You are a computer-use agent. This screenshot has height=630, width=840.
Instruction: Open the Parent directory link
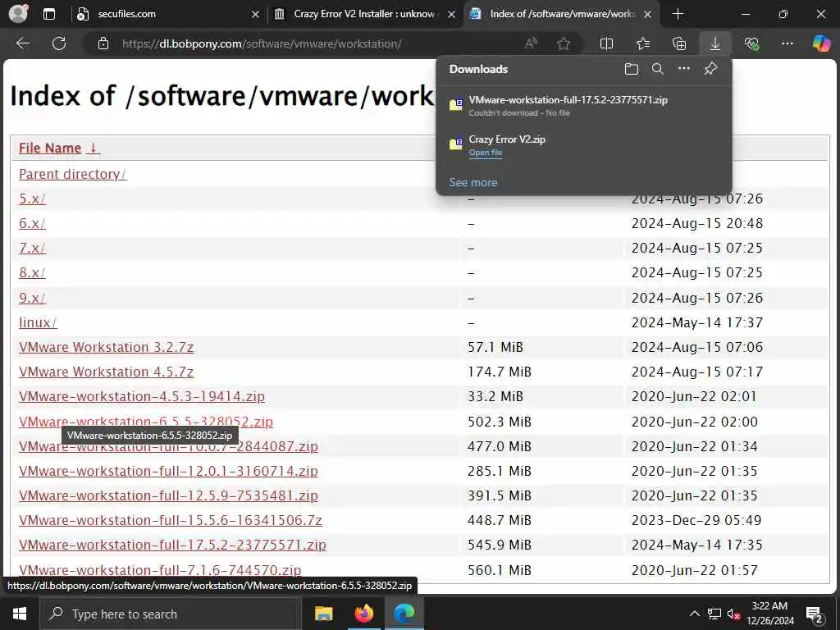coord(72,174)
